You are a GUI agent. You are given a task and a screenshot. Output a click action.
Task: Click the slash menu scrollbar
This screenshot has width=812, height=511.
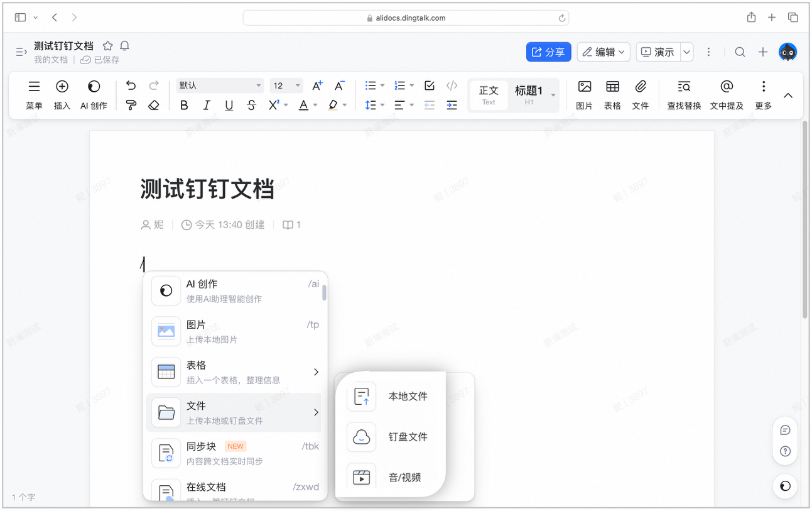tap(324, 294)
